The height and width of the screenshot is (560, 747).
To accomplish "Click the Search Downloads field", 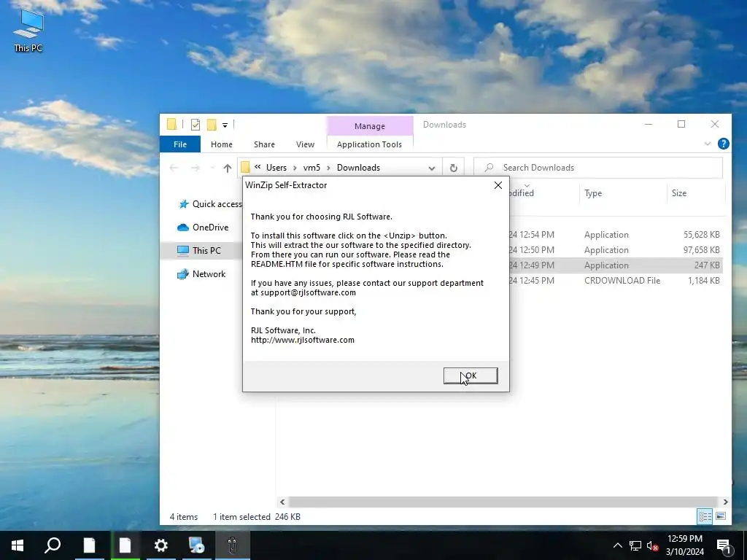I will [598, 168].
